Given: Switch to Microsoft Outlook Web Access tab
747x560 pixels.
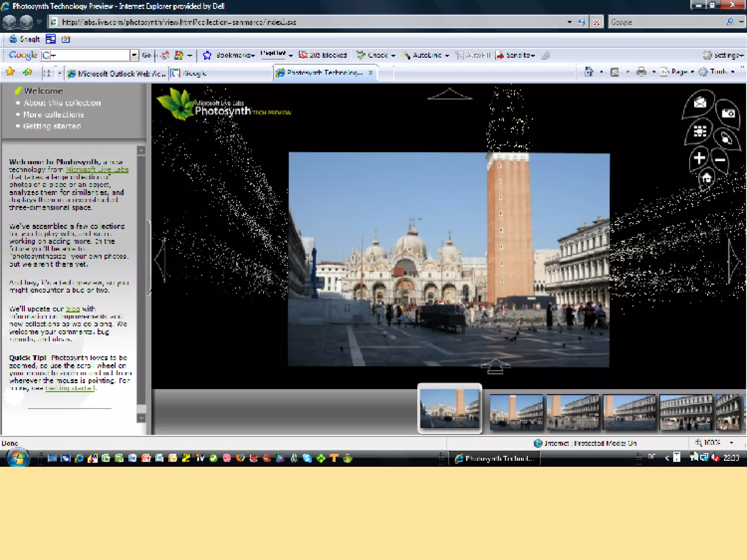Looking at the screenshot, I should (117, 74).
